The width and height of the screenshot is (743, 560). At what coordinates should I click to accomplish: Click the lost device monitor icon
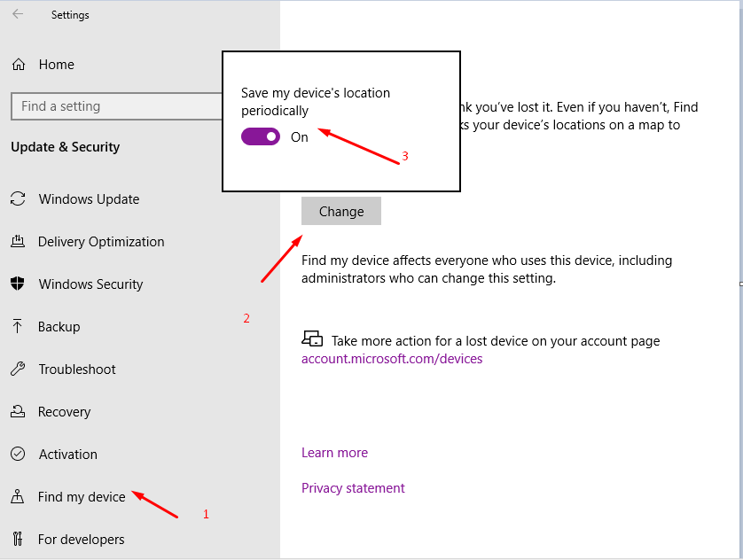312,339
